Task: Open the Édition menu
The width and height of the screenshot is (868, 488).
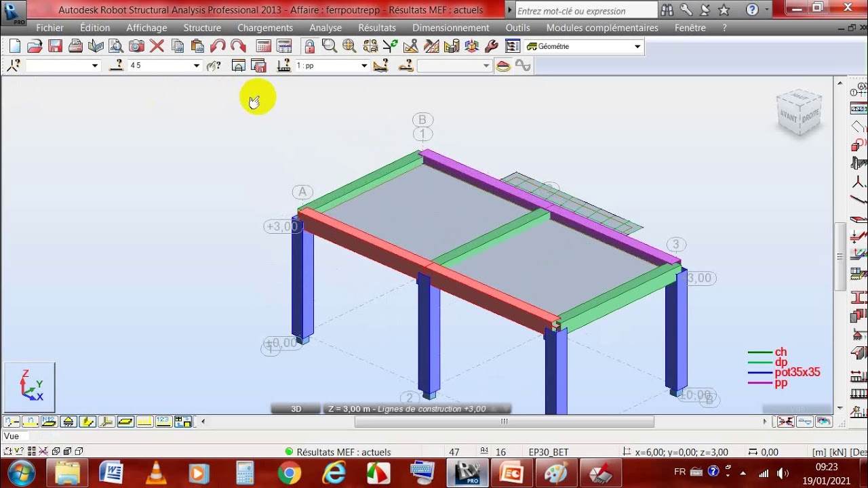Action: (x=95, y=28)
